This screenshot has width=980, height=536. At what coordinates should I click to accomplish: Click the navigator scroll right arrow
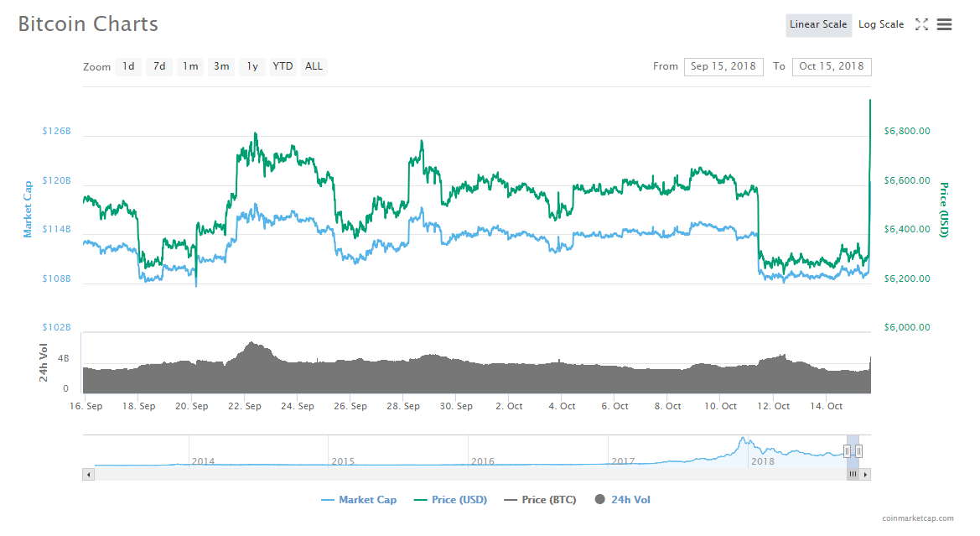click(x=865, y=475)
